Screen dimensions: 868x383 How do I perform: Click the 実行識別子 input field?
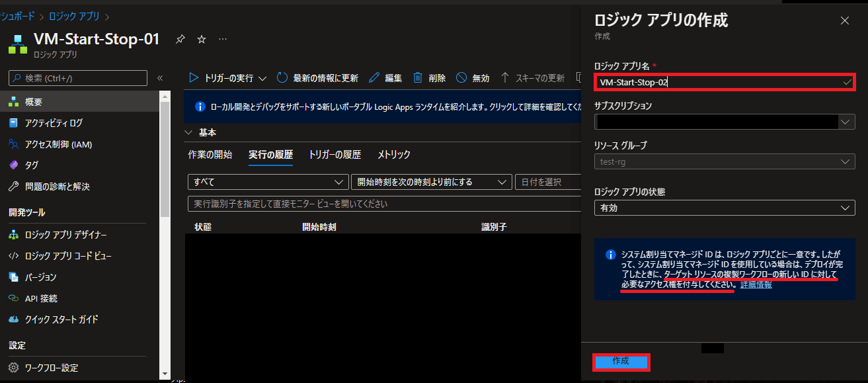pyautogui.click(x=384, y=204)
